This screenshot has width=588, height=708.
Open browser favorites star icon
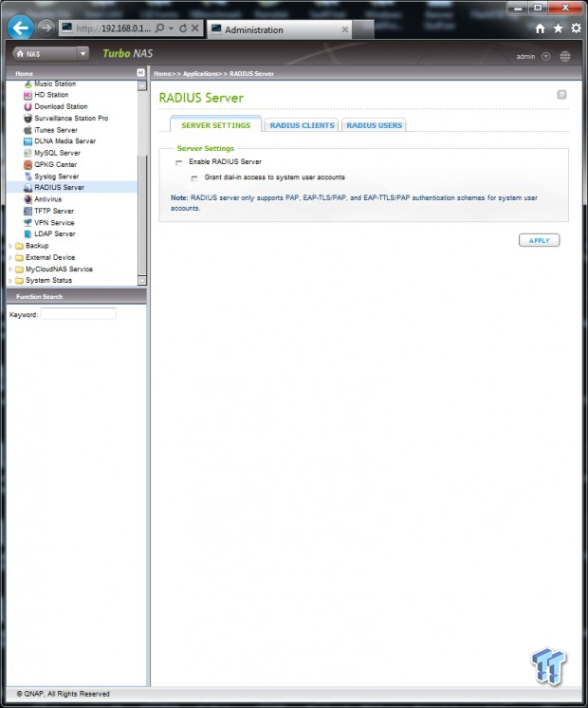[558, 28]
